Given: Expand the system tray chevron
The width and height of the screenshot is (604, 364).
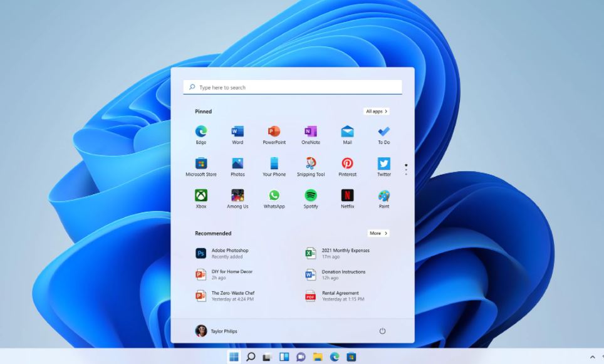Looking at the screenshot, I should (x=593, y=358).
